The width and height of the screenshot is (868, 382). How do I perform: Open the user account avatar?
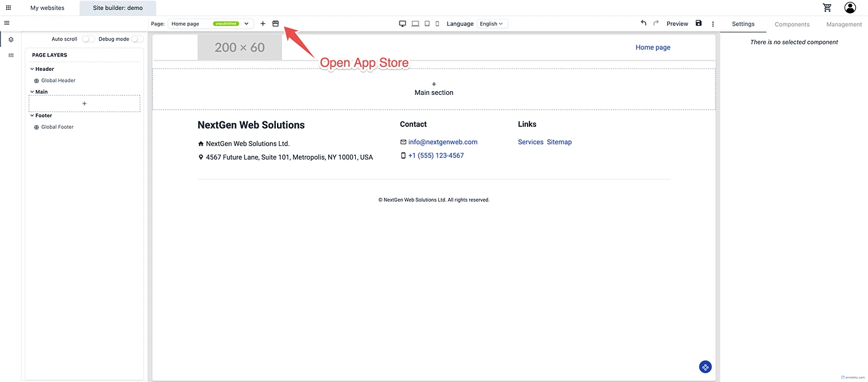[850, 7]
